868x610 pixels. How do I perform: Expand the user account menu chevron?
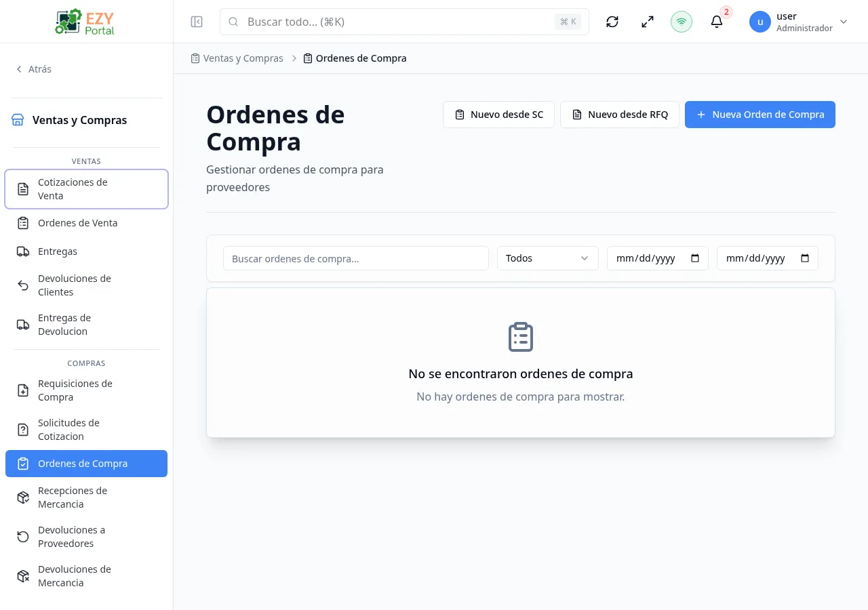point(844,22)
